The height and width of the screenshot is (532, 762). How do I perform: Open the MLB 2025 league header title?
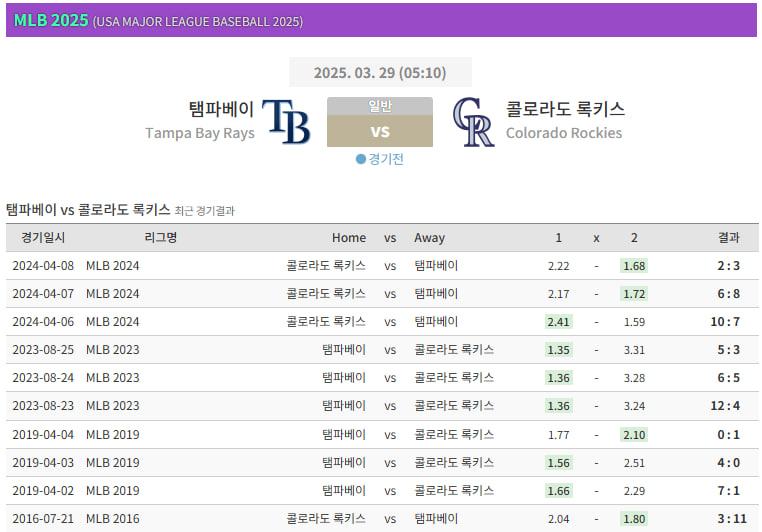pos(51,20)
